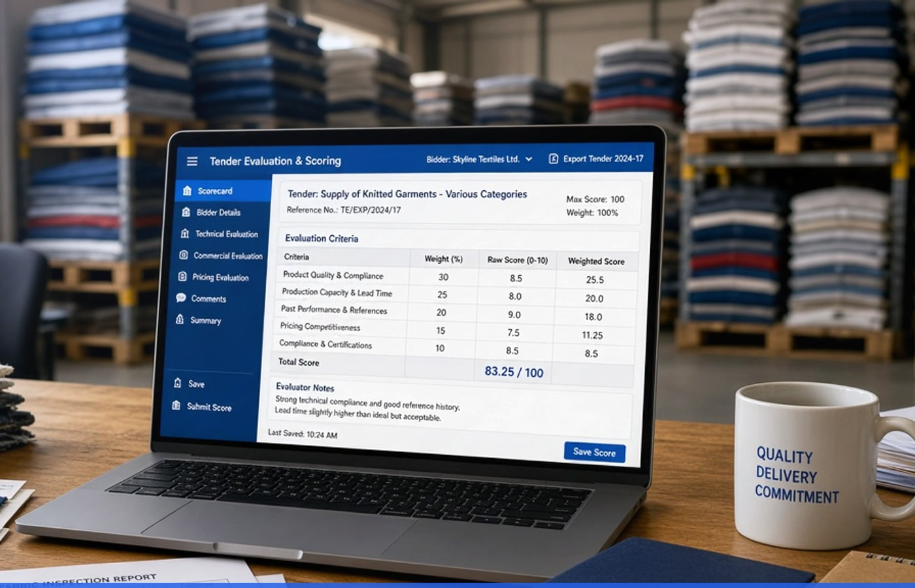Viewport: 915px width, 588px height.
Task: Click the Comments speech bubble icon
Action: [181, 299]
